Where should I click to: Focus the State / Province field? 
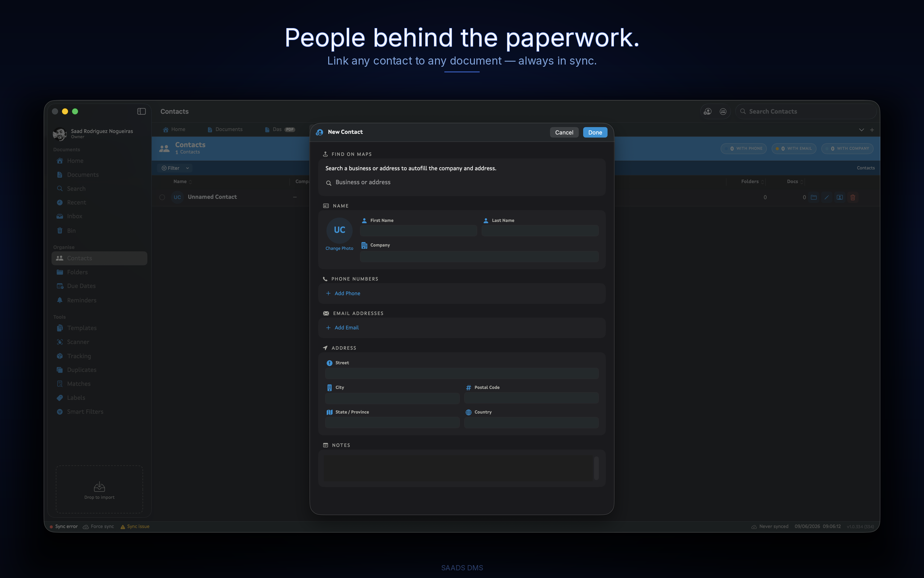pyautogui.click(x=392, y=423)
